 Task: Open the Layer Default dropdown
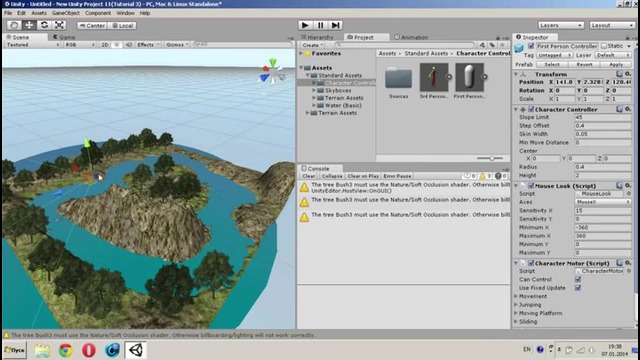pyautogui.click(x=613, y=55)
